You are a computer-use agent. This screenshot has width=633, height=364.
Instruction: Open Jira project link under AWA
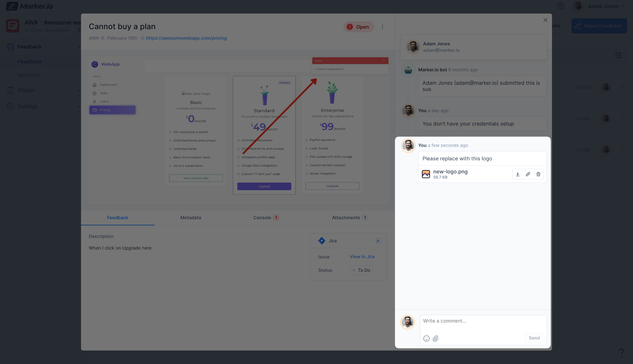[x=49, y=30]
